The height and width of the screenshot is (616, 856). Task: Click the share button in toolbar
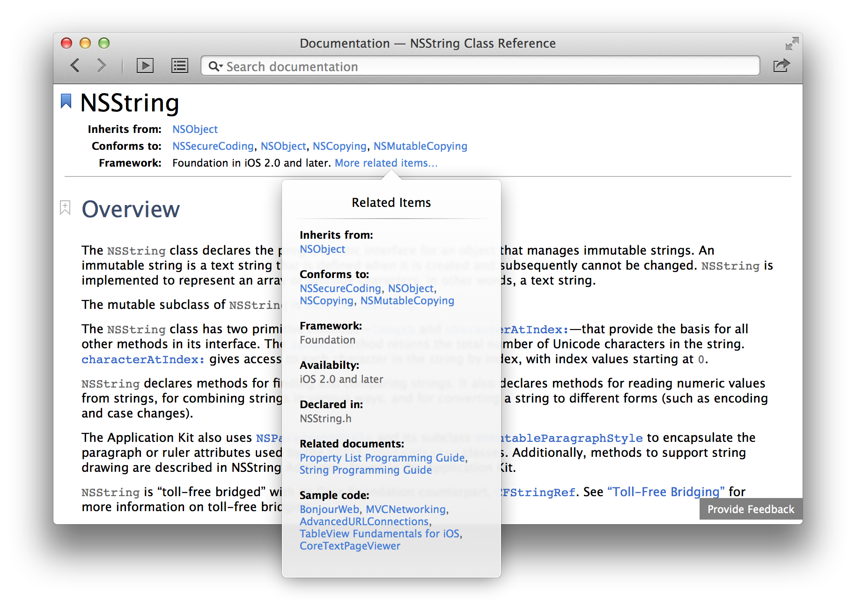pos(781,66)
